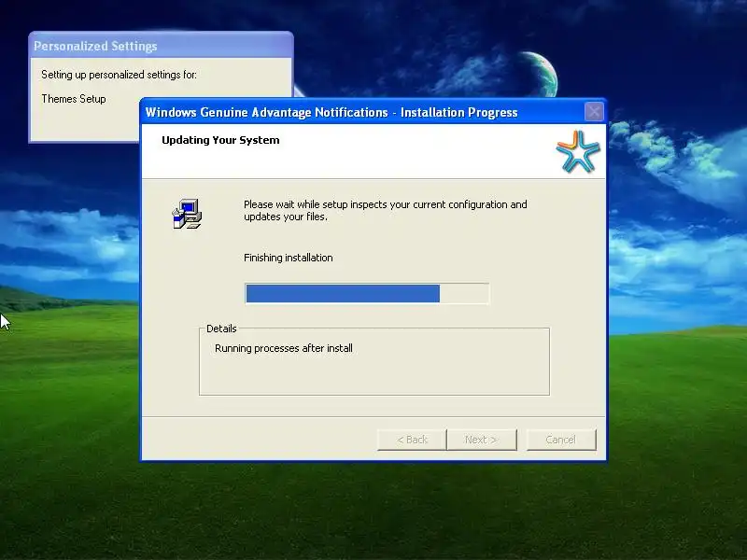The height and width of the screenshot is (560, 747).
Task: Close the Windows Genuine Advantage Notifications dialog
Action: coord(594,112)
